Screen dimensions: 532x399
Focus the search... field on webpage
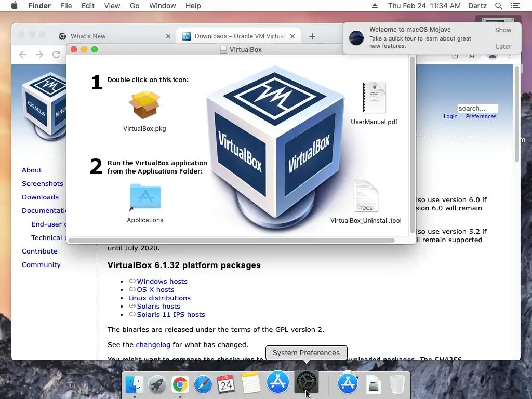478,108
